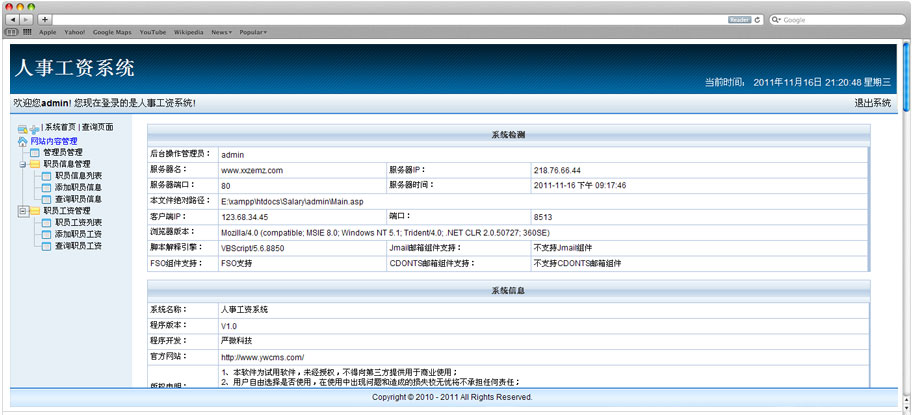Click the page icon next to 管理员管理

(35, 153)
